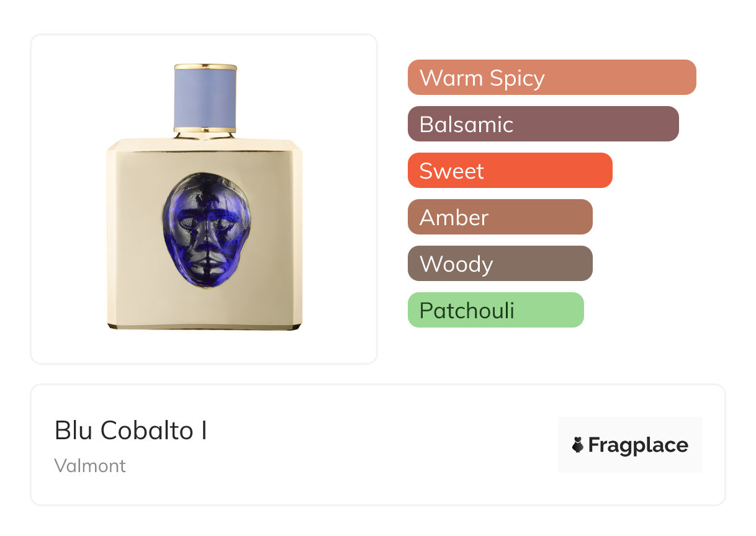Image resolution: width=756 pixels, height=536 pixels.
Task: Click the Fragplace wordmark text
Action: [638, 445]
